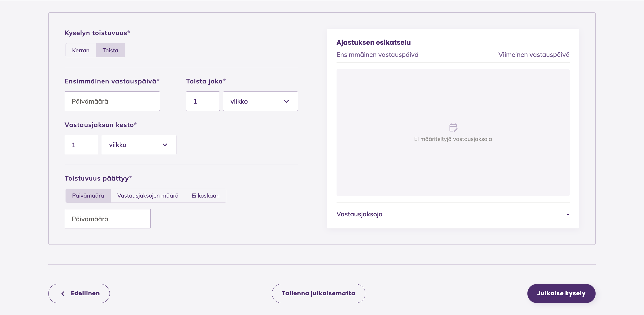
Task: Click the Vastausjaksoja label in preview
Action: tap(360, 214)
